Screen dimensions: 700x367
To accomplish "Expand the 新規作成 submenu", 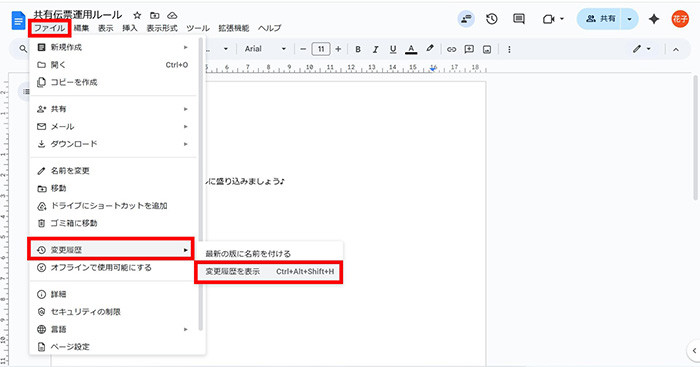I will (x=113, y=47).
